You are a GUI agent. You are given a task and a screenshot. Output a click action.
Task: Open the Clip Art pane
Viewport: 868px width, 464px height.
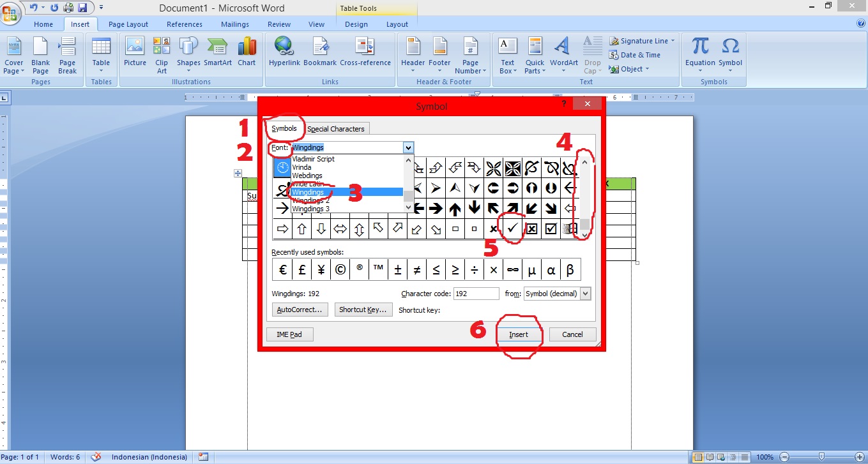coord(162,56)
